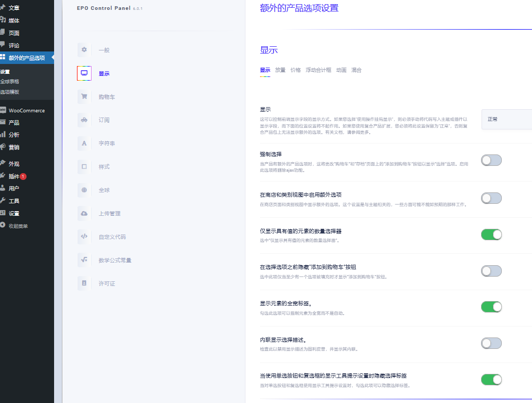Click the 评论 comment icon in admin menu
The width and height of the screenshot is (532, 403).
point(3,45)
